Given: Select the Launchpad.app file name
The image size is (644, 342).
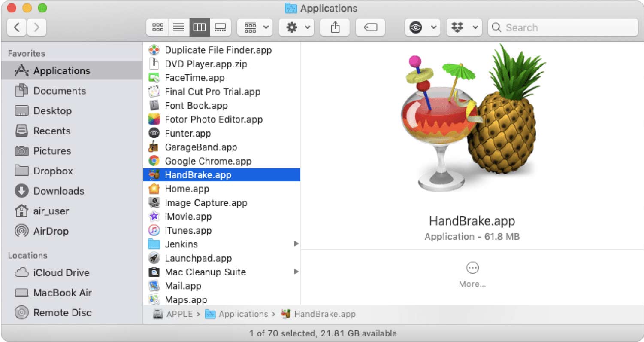Looking at the screenshot, I should [198, 258].
